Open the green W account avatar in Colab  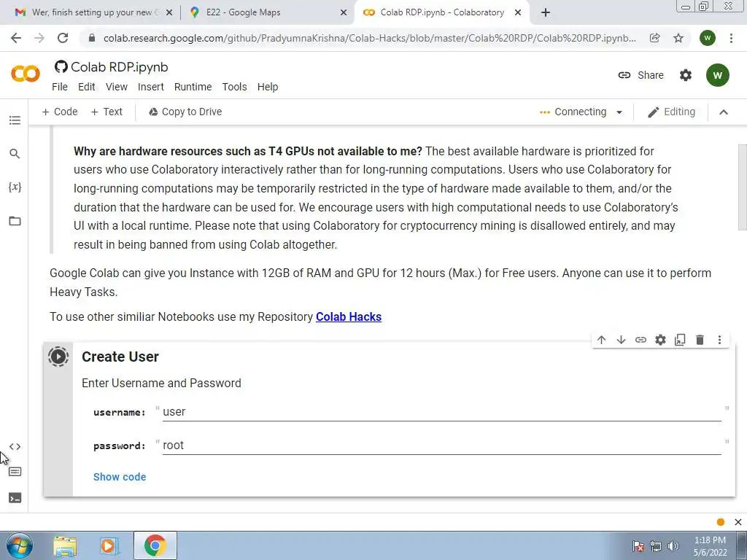[718, 75]
